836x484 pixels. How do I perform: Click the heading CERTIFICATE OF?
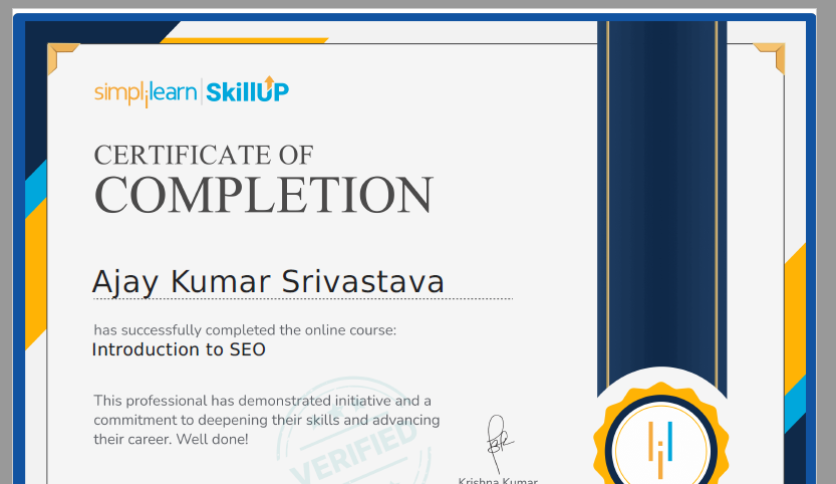point(203,155)
